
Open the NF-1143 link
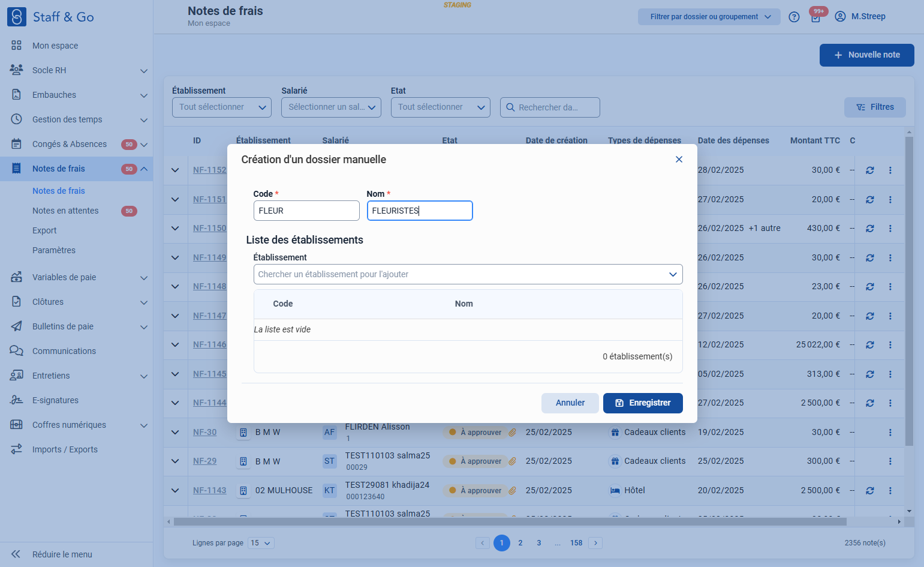(x=210, y=491)
